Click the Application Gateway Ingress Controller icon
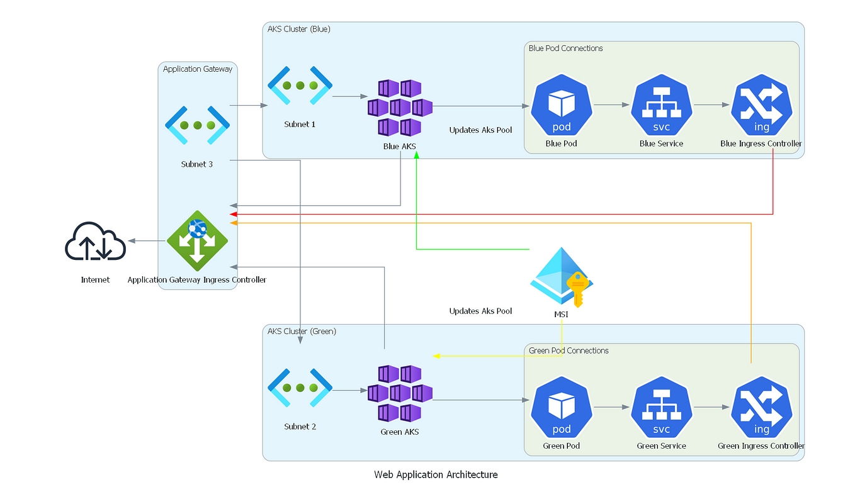 [x=197, y=241]
